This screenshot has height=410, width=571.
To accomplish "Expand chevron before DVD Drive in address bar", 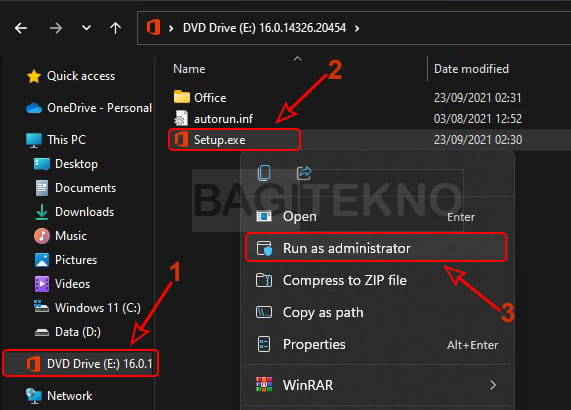I will pos(171,28).
